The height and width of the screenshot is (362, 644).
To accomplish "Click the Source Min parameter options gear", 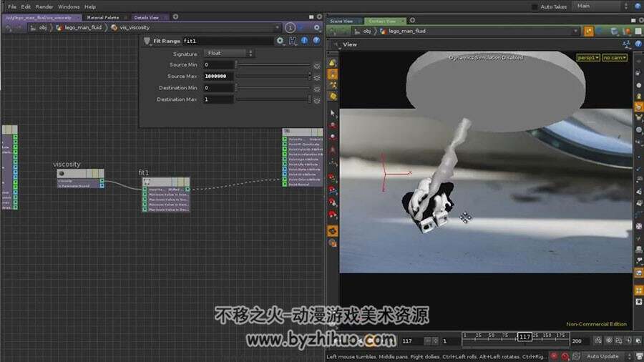I will coord(317,66).
